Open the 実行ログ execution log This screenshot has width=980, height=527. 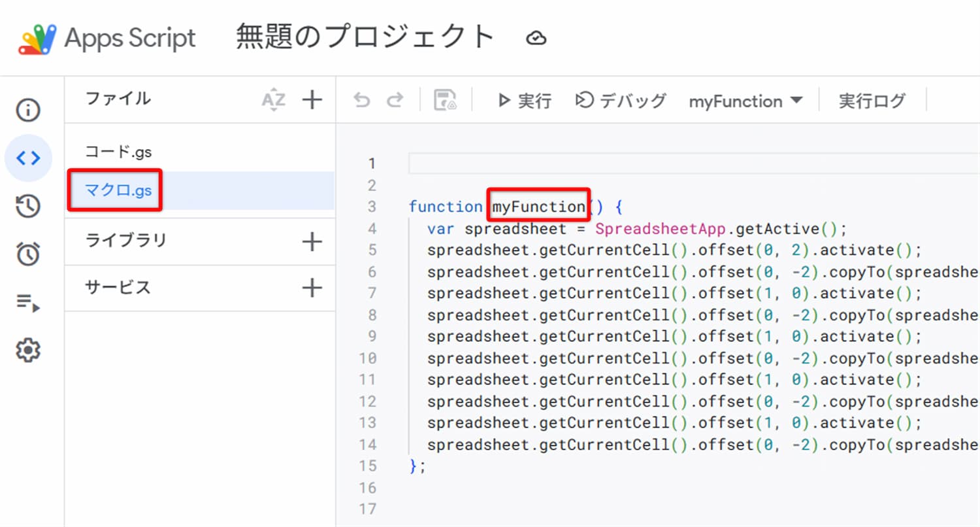[x=872, y=101]
